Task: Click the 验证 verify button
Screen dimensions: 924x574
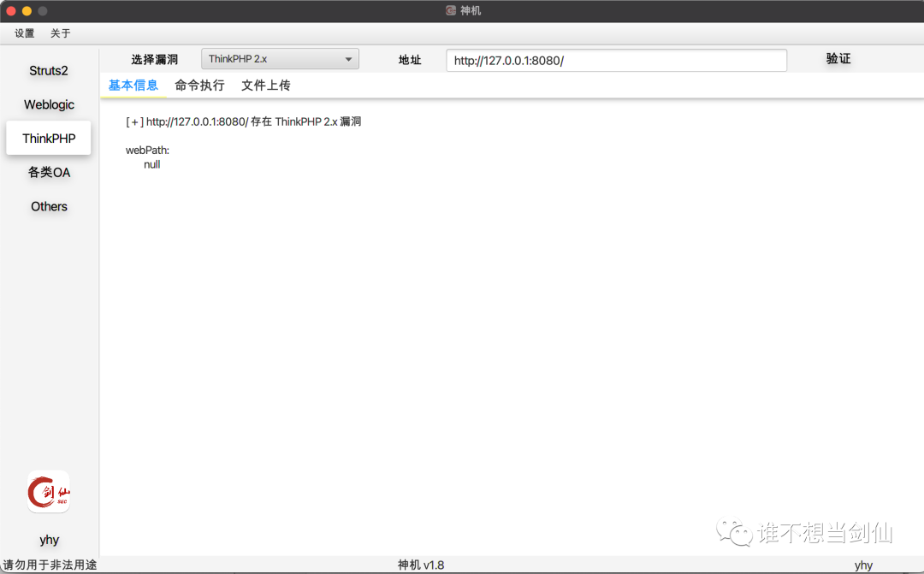Action: (x=838, y=58)
